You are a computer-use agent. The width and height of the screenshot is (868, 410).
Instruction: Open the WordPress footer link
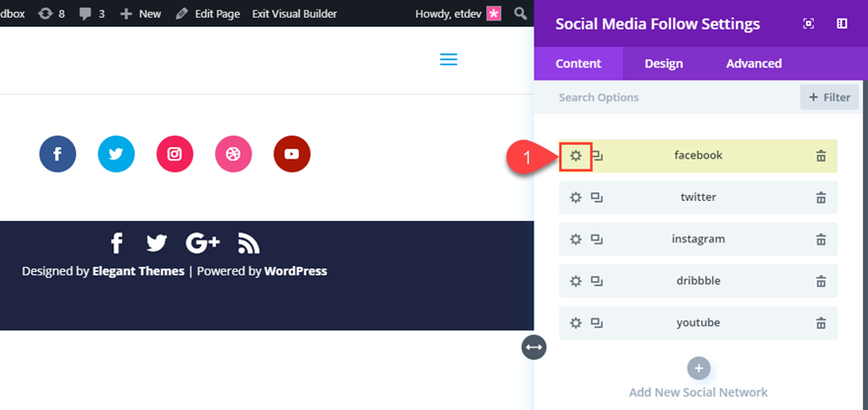tap(296, 271)
